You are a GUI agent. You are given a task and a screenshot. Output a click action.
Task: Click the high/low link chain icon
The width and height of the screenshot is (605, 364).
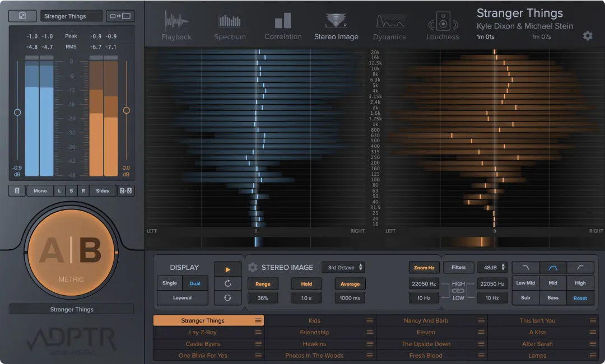(458, 291)
